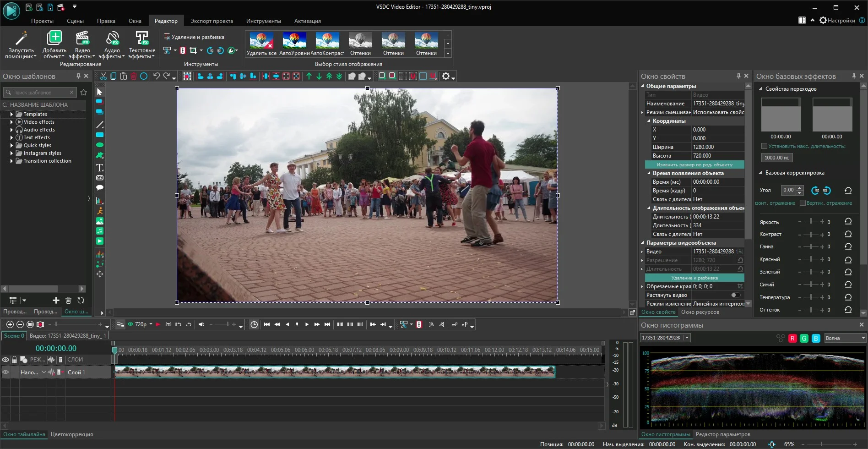This screenshot has width=868, height=449.
Task: Launch the wizard assistant
Action: point(21,45)
